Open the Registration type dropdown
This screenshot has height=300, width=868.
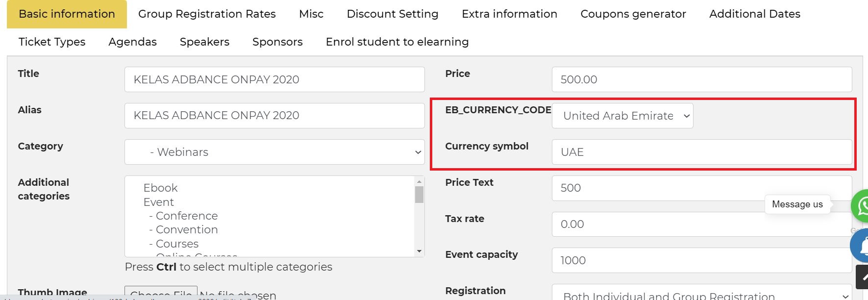[701, 294]
